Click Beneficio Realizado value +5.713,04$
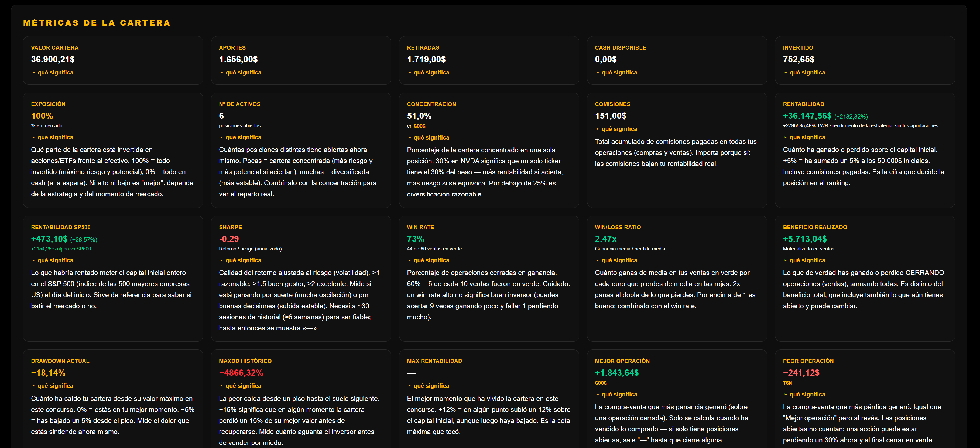 click(805, 239)
